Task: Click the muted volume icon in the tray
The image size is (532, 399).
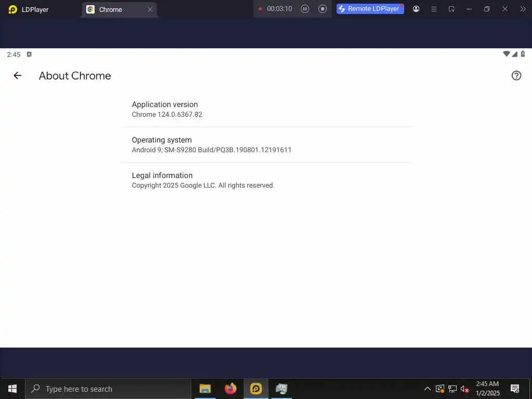Action: [x=464, y=389]
